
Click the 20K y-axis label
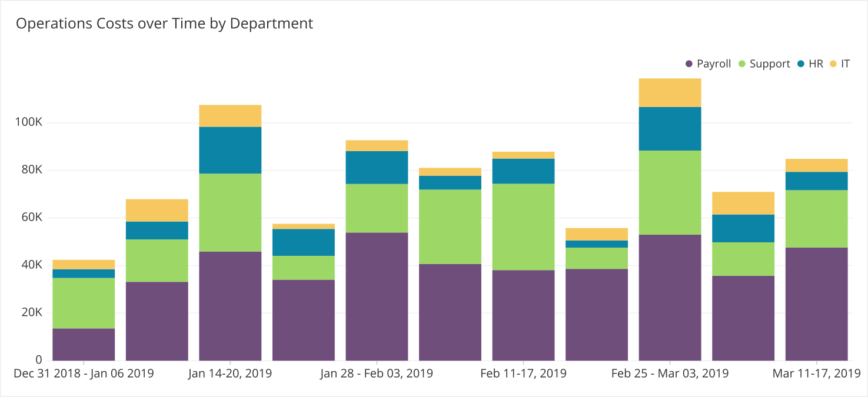tap(32, 312)
